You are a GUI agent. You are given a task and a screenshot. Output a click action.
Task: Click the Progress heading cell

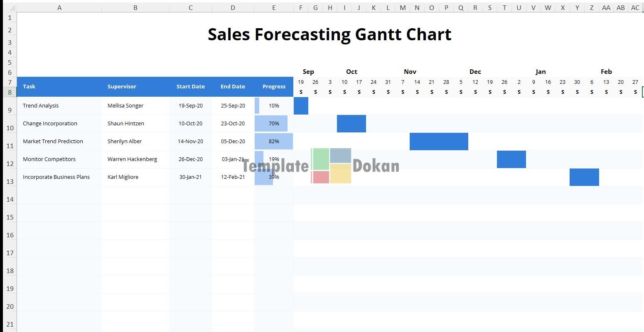click(x=274, y=86)
